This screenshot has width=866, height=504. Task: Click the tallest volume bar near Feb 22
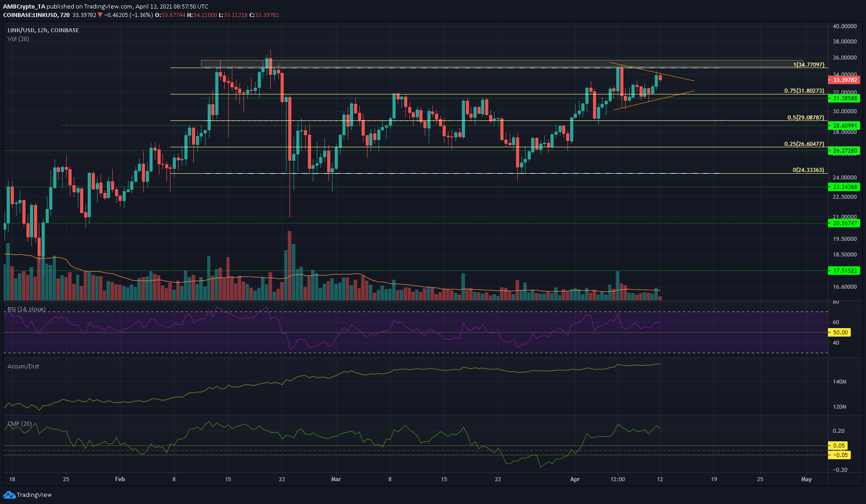coord(290,265)
